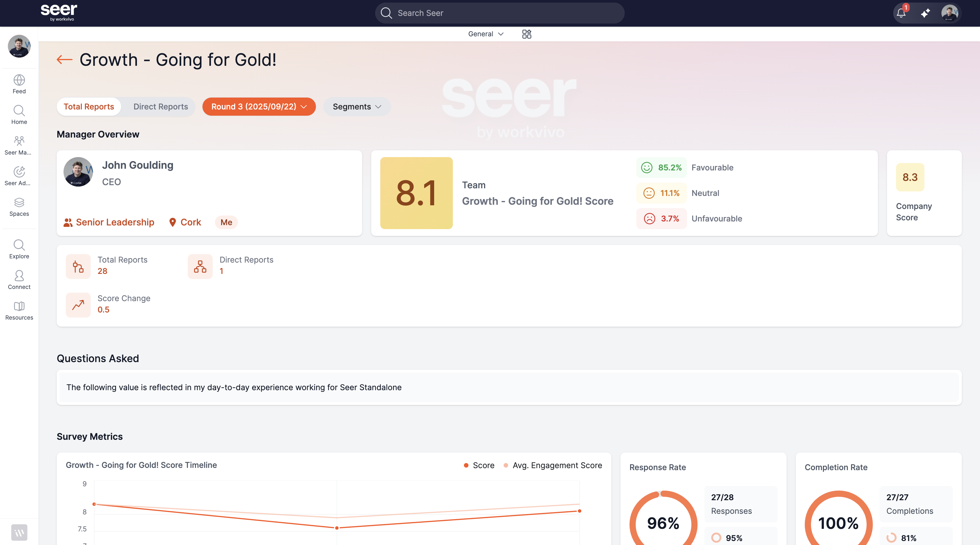Screen dimensions: 980x545
Task: Open Explore in sidebar
Action: coord(19,249)
